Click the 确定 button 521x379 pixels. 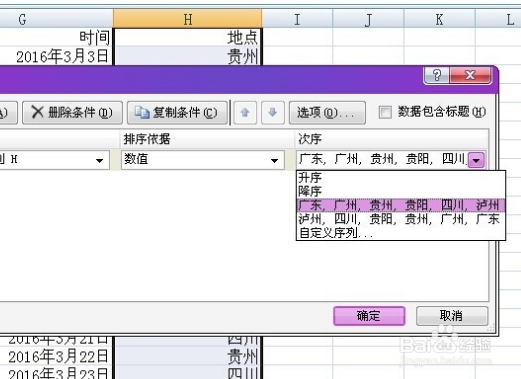(369, 316)
